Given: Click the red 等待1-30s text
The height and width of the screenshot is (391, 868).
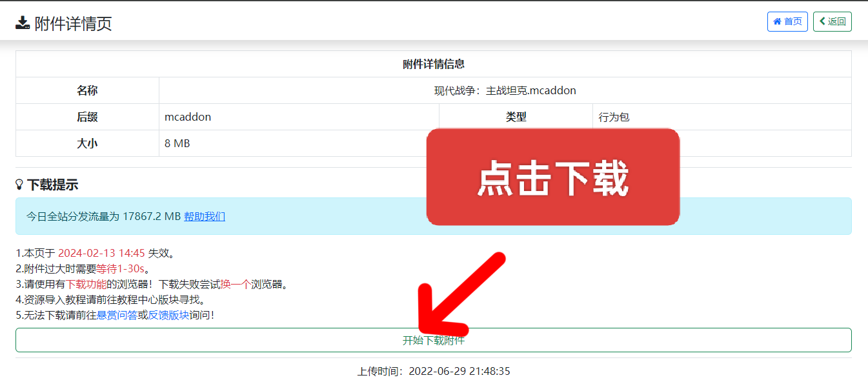Looking at the screenshot, I should [x=121, y=268].
